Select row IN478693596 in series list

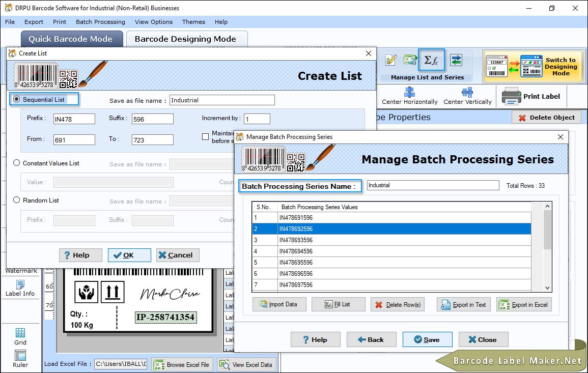click(391, 240)
